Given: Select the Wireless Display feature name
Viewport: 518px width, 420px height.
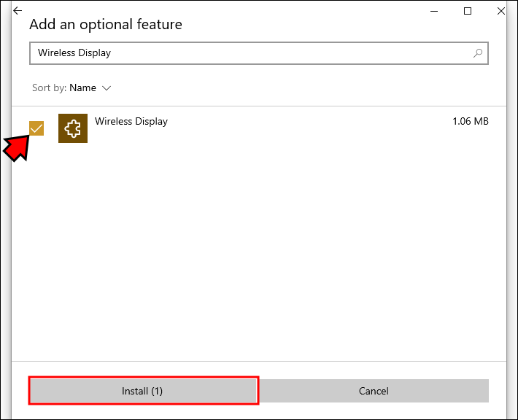Looking at the screenshot, I should [131, 122].
